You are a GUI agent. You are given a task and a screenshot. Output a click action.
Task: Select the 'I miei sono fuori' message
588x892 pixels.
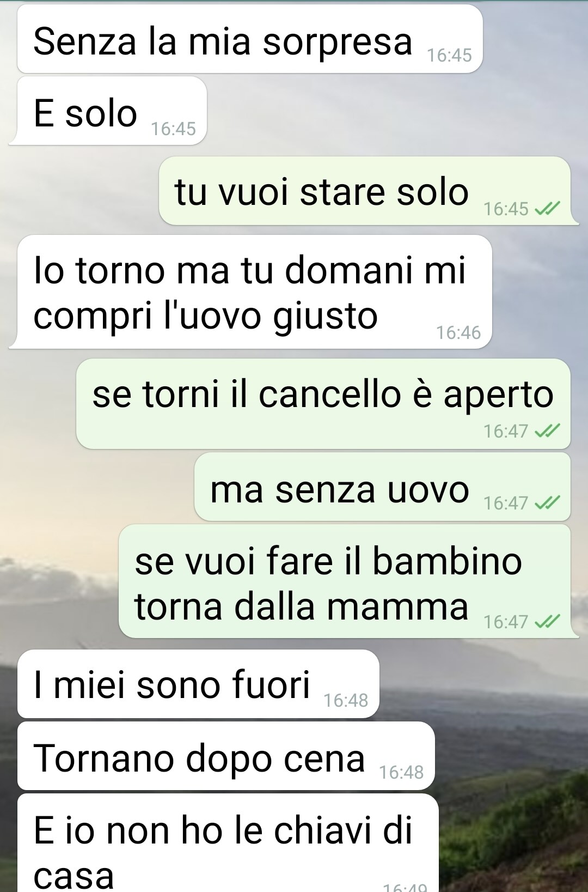point(198,684)
